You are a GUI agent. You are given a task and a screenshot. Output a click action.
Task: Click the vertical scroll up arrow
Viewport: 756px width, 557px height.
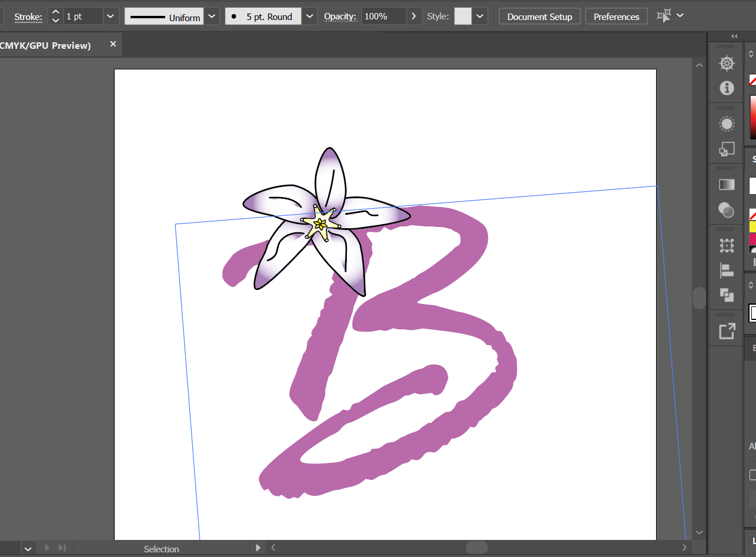click(x=699, y=65)
